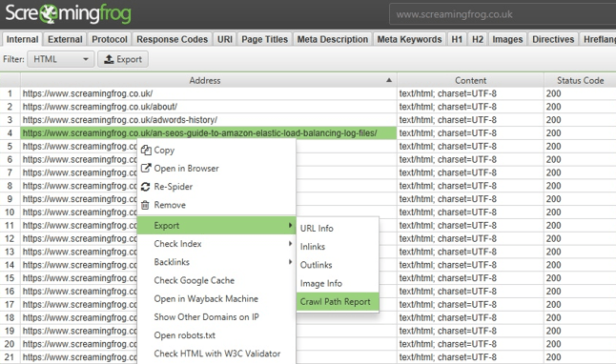Image resolution: width=616 pixels, height=364 pixels.
Task: Click the Remove trash can icon
Action: [x=145, y=205]
